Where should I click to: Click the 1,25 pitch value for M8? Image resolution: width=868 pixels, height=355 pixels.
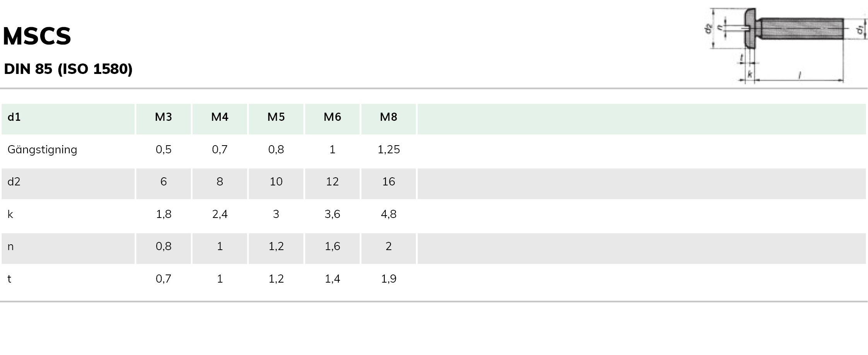pos(389,149)
